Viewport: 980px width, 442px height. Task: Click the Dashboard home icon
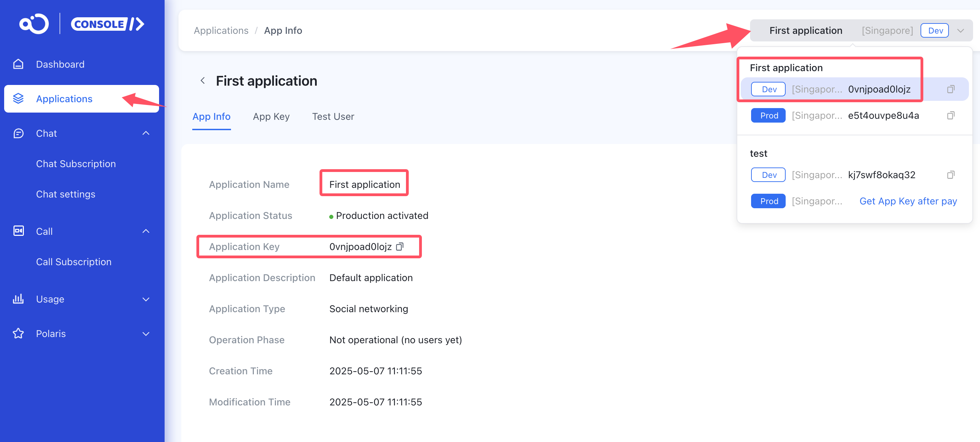tap(18, 64)
